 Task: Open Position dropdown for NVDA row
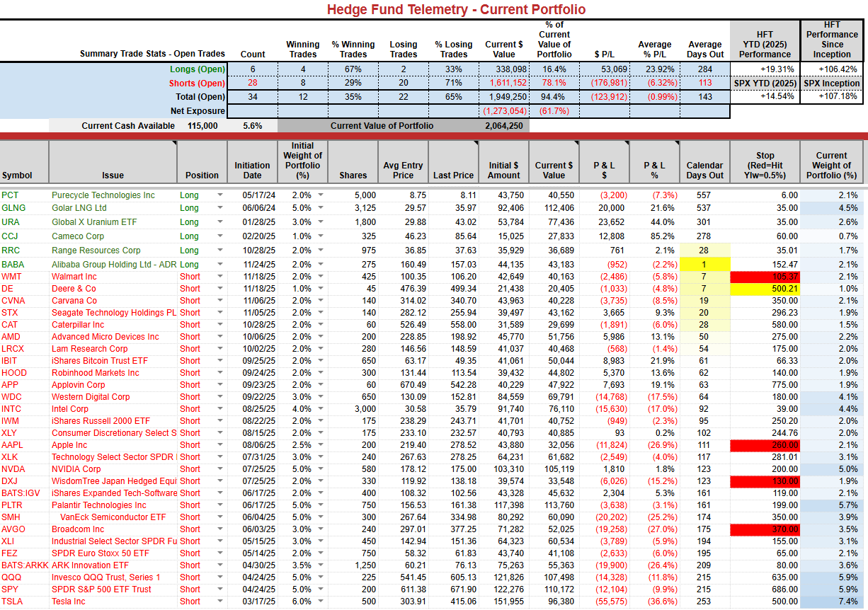pyautogui.click(x=219, y=469)
